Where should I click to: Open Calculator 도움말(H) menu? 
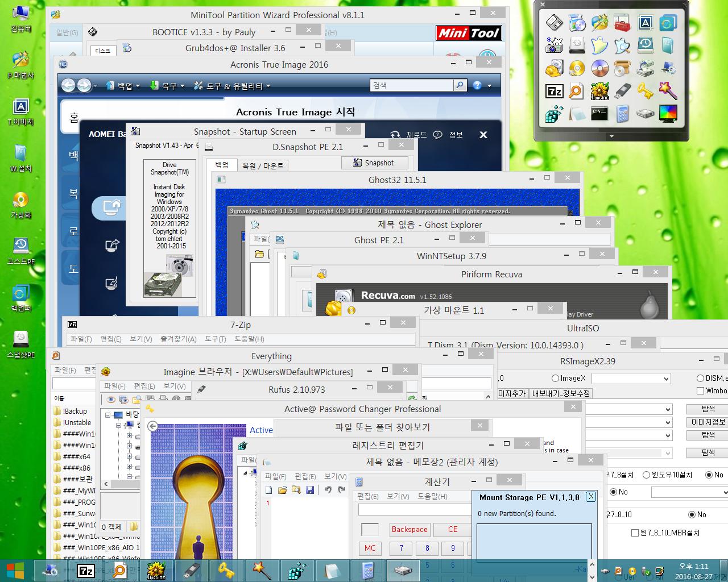[x=432, y=497]
